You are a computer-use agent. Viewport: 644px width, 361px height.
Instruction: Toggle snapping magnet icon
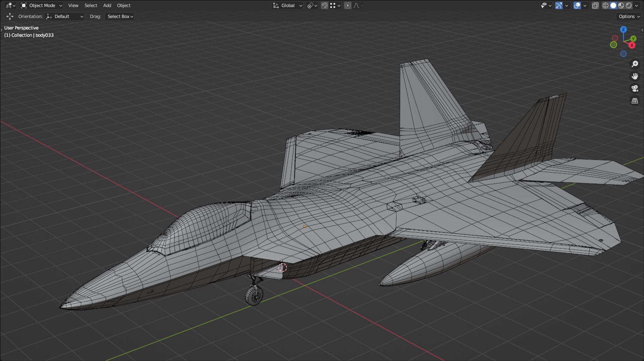pos(324,5)
